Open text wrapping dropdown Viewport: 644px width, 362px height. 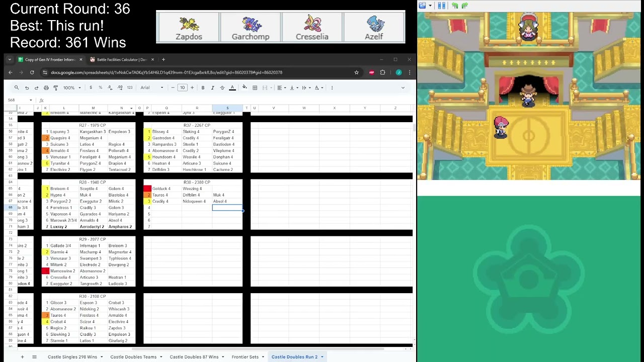click(305, 87)
